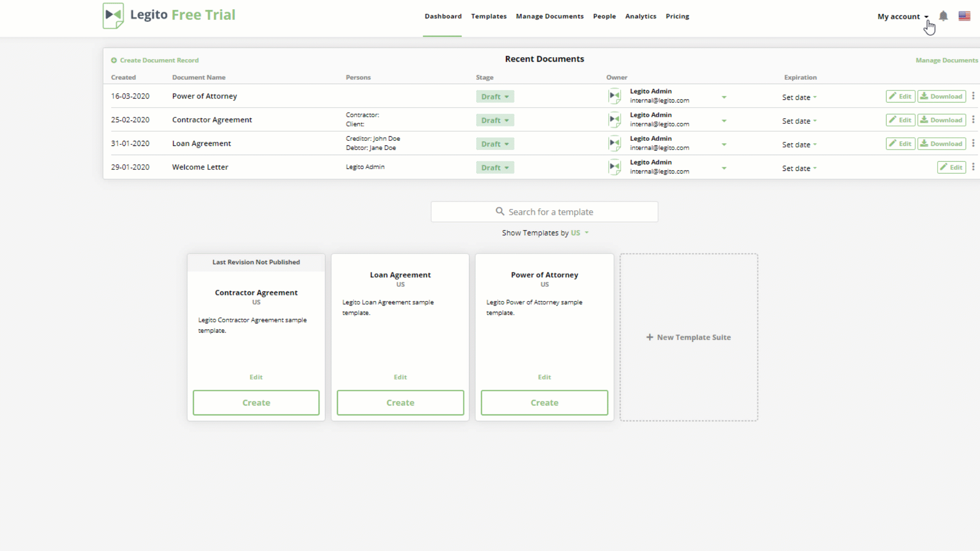Screen dimensions: 980x551
Task: Click the US flag language icon
Action: 964,16
